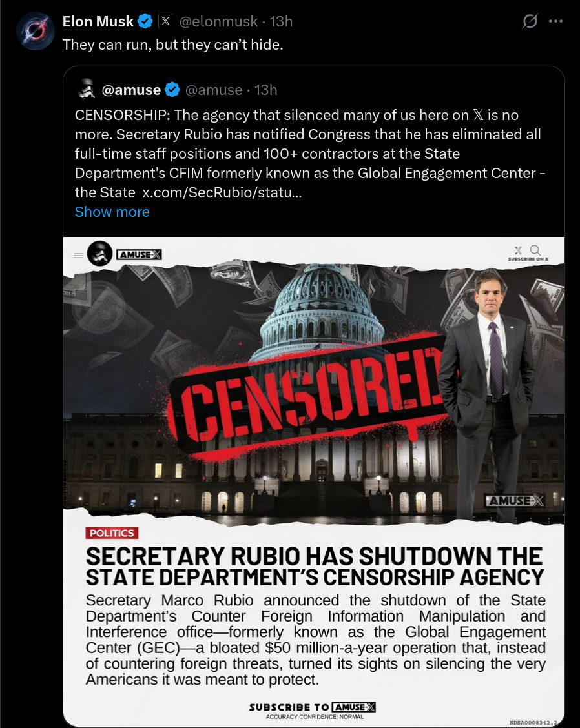The width and height of the screenshot is (580, 728).
Task: Click the red POLITICS tag
Action: (x=112, y=533)
